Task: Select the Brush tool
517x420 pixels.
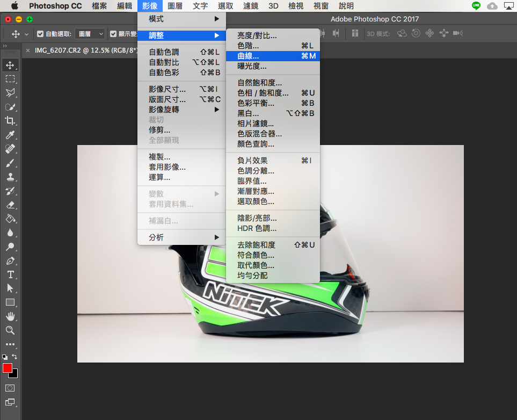Action: (10, 163)
